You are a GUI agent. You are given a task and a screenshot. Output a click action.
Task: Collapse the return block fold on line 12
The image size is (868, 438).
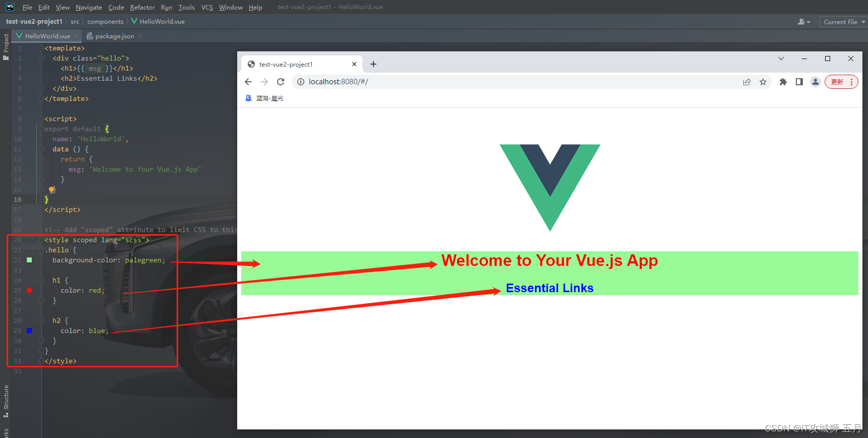click(x=41, y=159)
